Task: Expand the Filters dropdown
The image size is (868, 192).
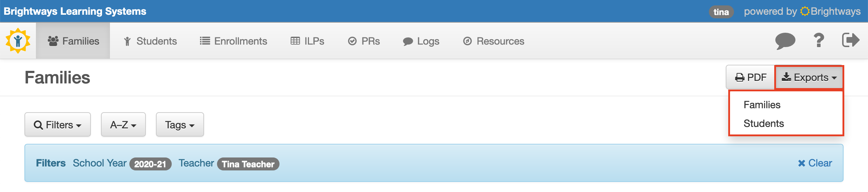Action: [x=57, y=124]
